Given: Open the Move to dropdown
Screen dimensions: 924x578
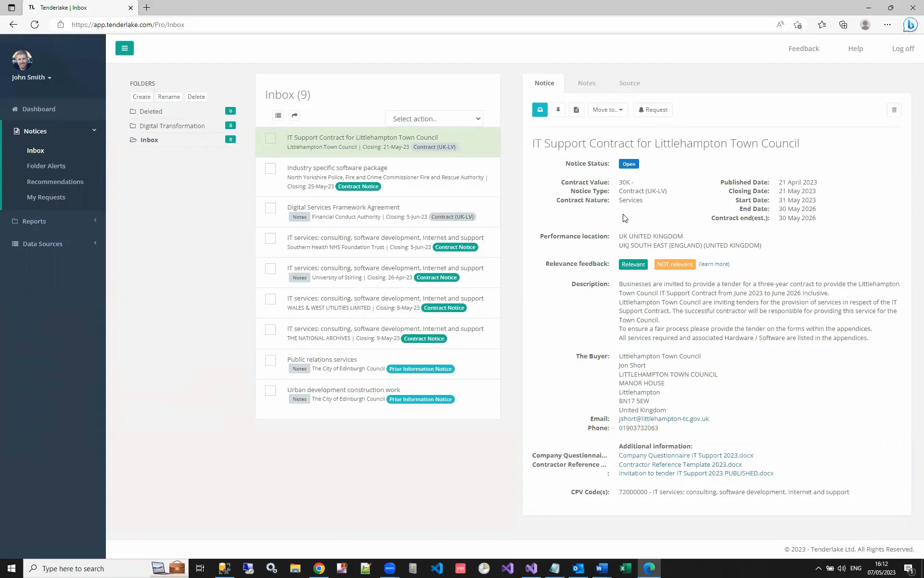Looking at the screenshot, I should [607, 110].
